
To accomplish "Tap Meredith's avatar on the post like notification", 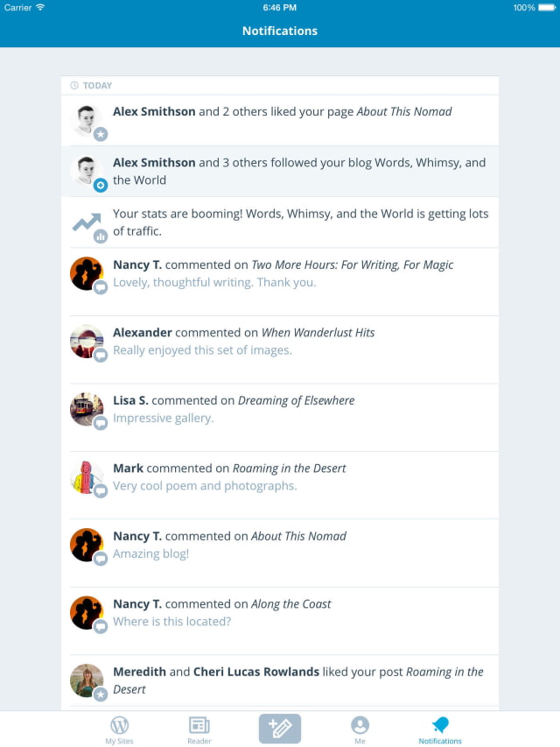I will click(87, 680).
